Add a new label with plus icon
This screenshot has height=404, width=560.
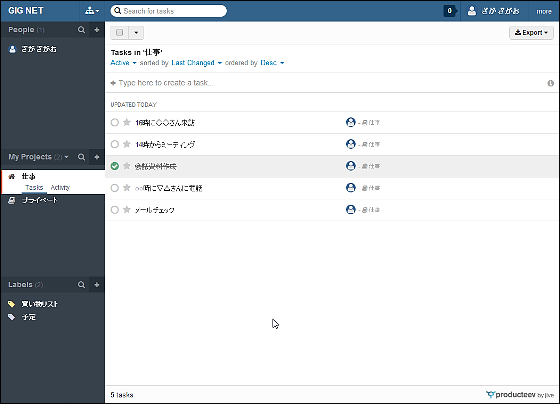[x=97, y=285]
